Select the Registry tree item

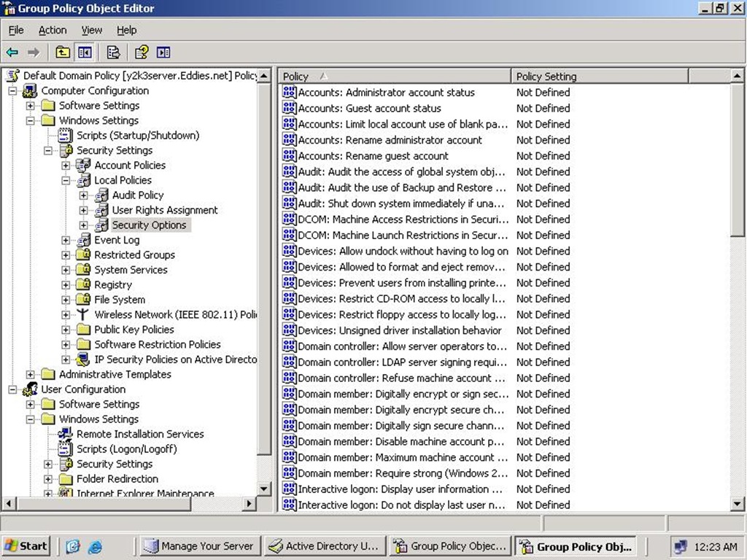click(113, 285)
